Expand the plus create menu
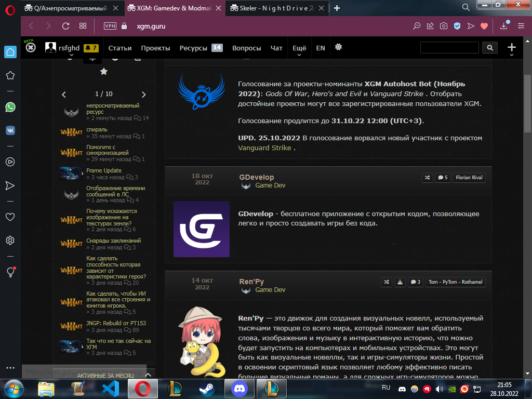 click(512, 49)
